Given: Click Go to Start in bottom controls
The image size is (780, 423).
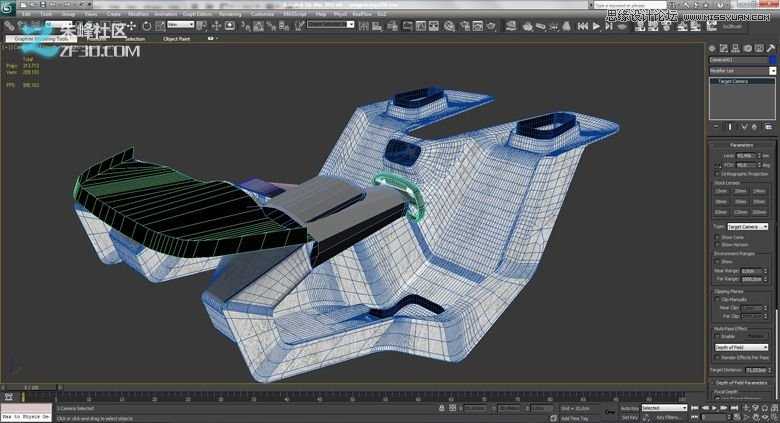Looking at the screenshot, I should click(x=695, y=408).
